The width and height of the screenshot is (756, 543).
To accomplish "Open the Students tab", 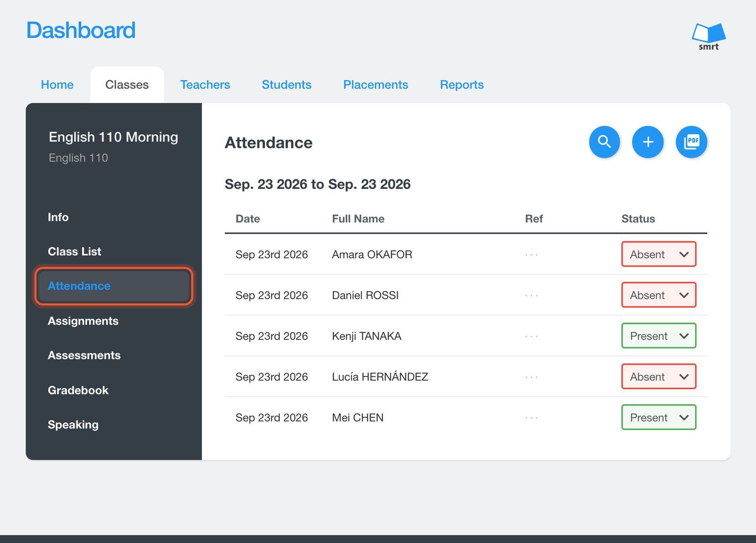I will coord(287,85).
